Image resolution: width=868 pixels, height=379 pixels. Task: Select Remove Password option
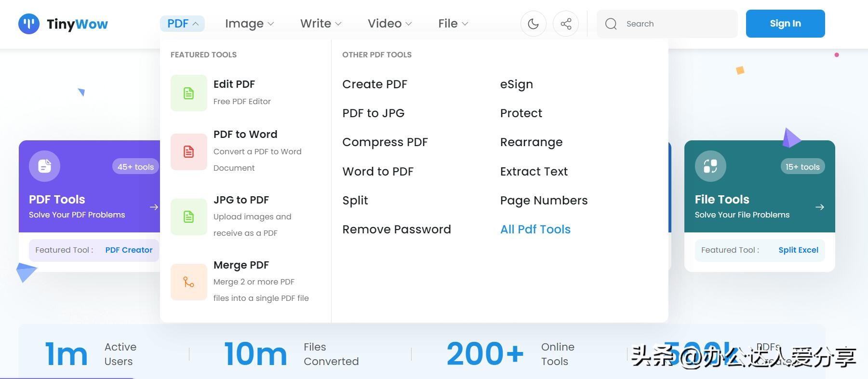[397, 230]
